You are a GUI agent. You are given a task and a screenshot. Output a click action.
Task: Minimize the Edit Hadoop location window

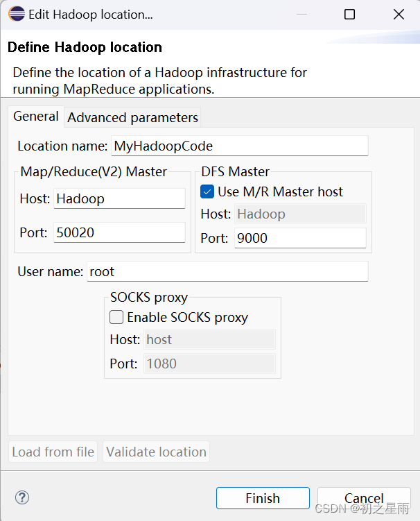[301, 14]
